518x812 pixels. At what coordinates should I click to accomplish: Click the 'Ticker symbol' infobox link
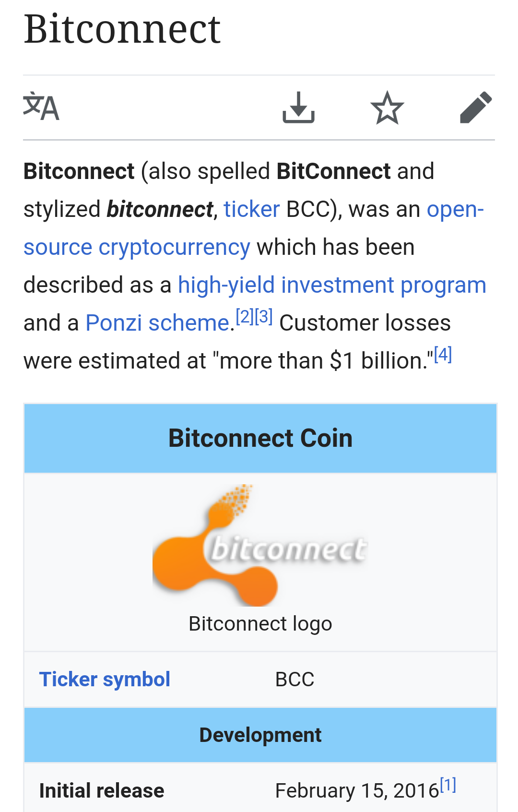click(x=105, y=680)
